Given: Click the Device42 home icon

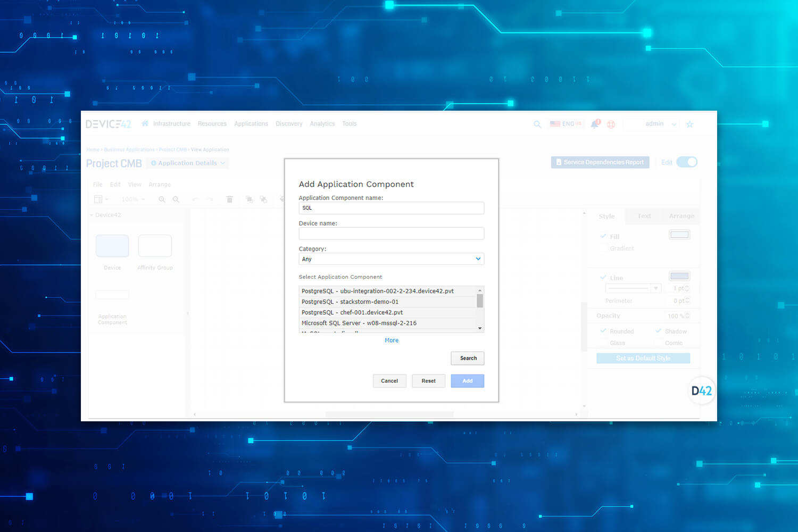Looking at the screenshot, I should (145, 123).
